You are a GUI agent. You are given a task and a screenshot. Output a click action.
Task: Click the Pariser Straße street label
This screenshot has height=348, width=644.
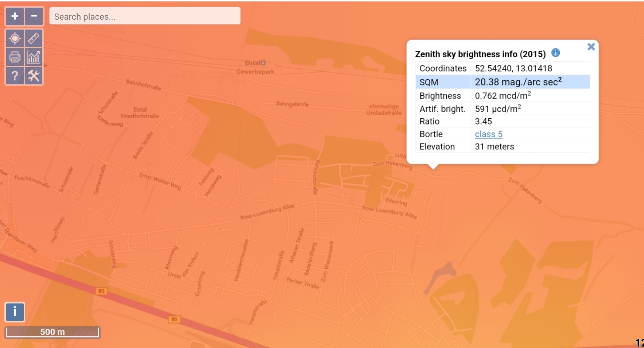coord(303,283)
